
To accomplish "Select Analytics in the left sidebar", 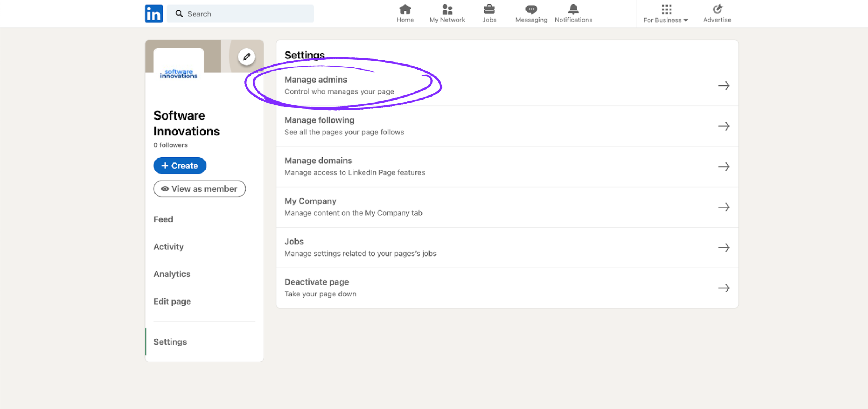I will (171, 274).
